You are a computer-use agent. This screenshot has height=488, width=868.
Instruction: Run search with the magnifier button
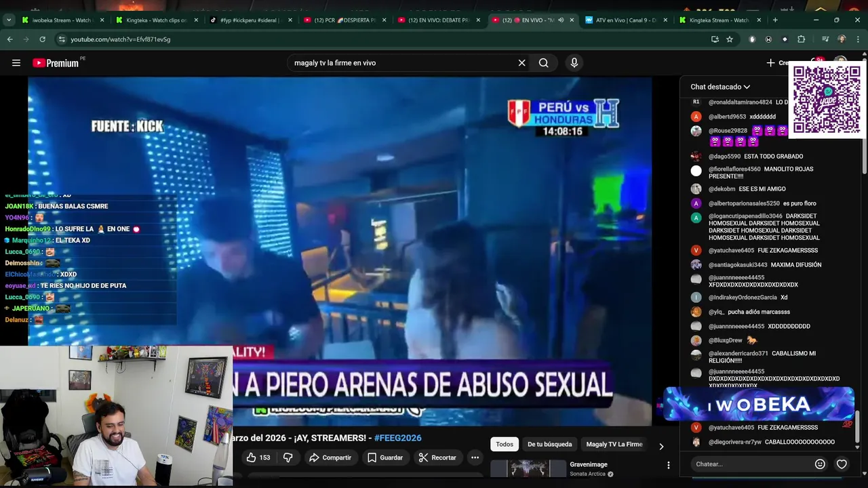(543, 63)
